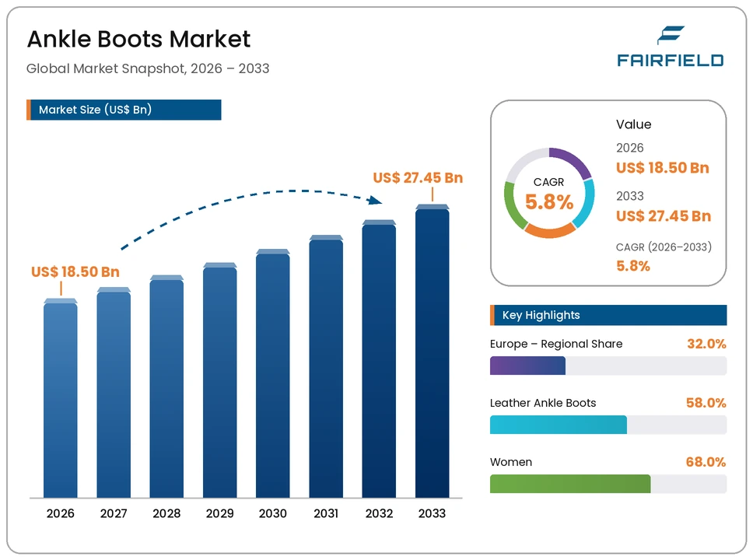Image resolution: width=753 pixels, height=560 pixels.
Task: Click the purple segment of the CAGR donut
Action: [574, 160]
